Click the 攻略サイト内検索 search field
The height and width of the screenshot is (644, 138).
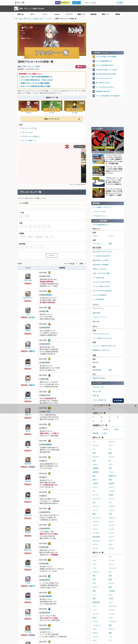(100, 3)
